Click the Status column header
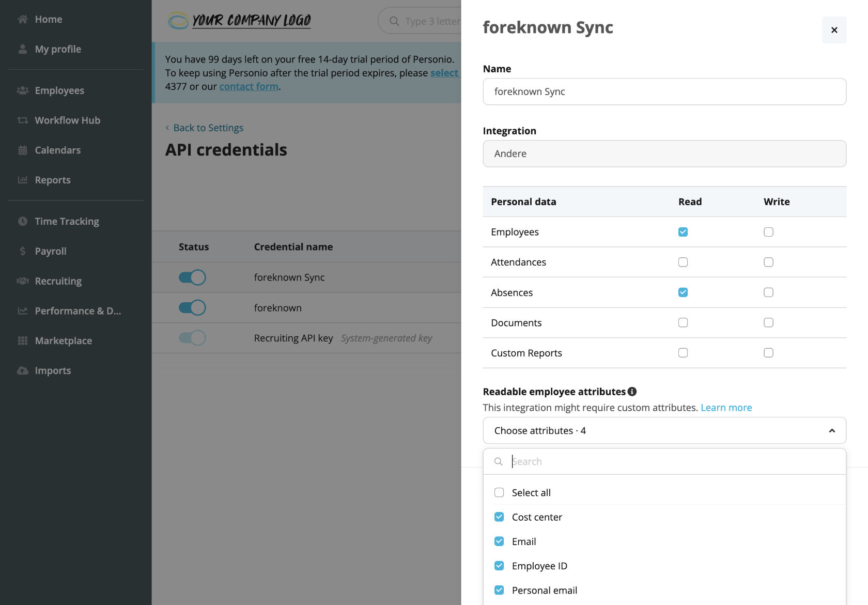 coord(194,247)
